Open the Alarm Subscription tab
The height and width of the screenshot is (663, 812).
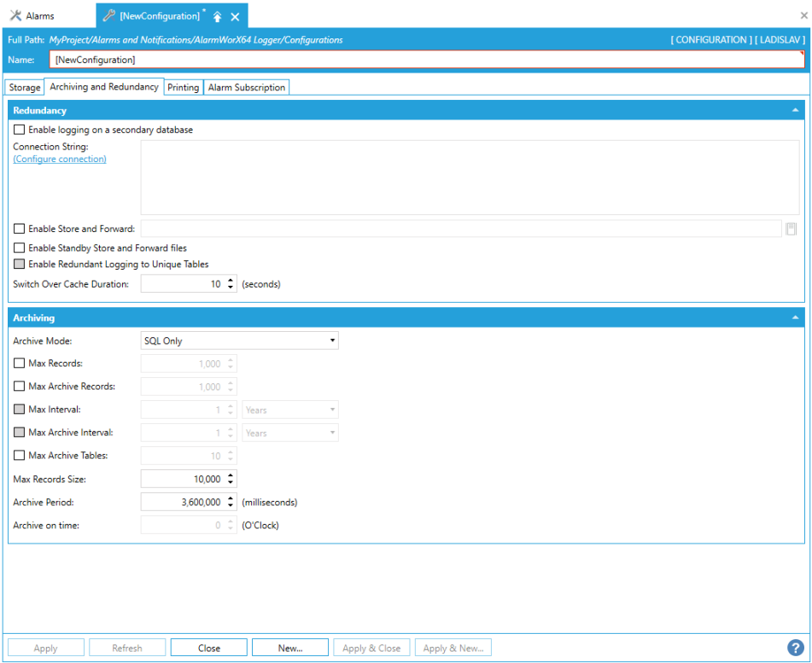247,87
